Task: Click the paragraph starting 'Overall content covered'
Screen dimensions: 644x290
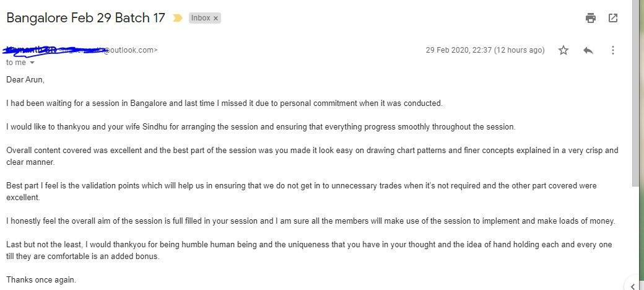Action: tap(312, 156)
